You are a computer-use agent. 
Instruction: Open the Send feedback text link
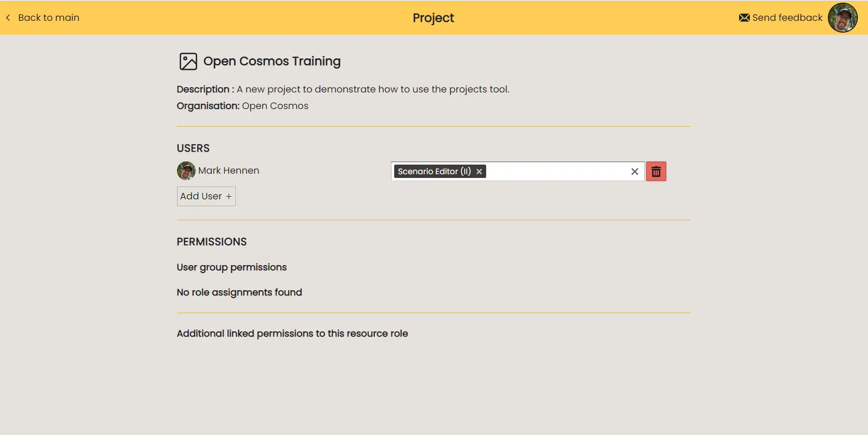coord(787,18)
